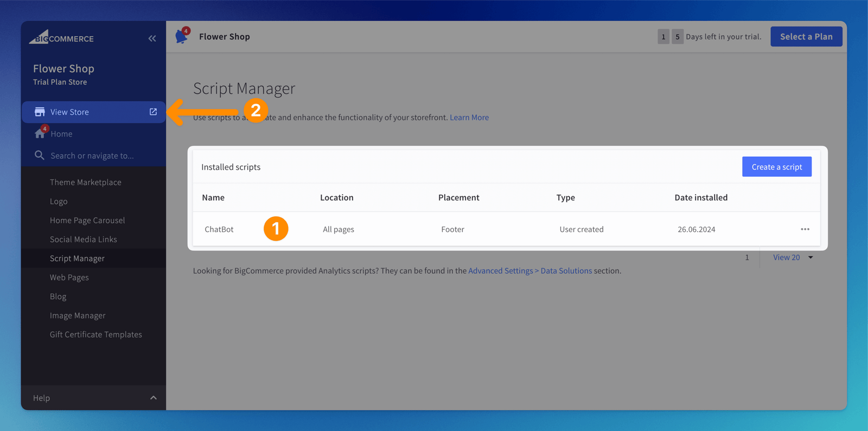868x431 pixels.
Task: Click the Home icon with notification badge
Action: (x=40, y=133)
